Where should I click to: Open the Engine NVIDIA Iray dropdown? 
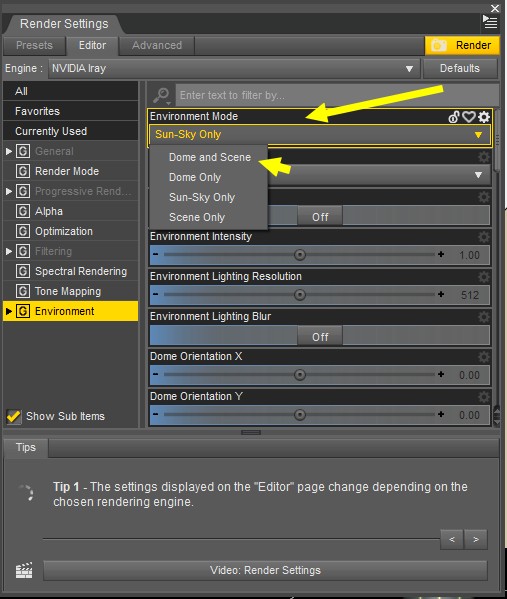click(234, 69)
